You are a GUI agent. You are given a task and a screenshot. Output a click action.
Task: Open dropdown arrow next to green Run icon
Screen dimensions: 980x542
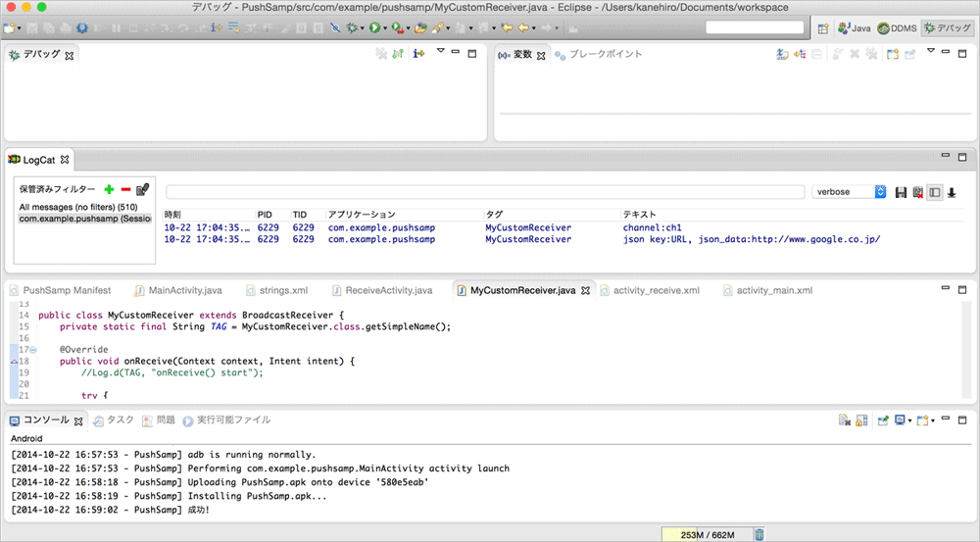384,28
